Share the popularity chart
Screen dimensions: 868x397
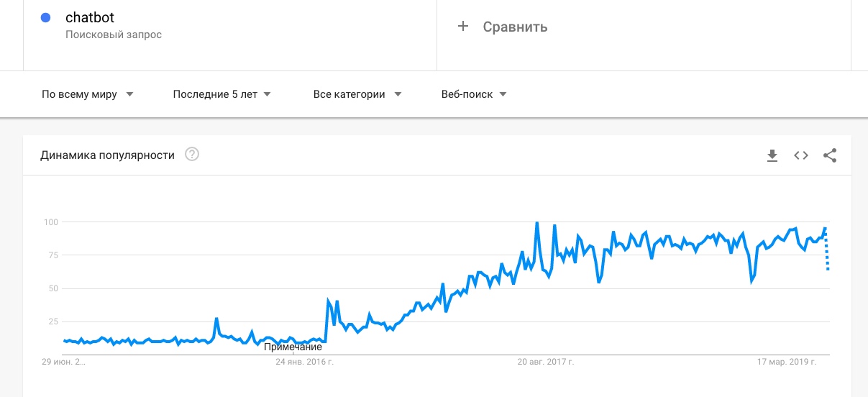830,155
